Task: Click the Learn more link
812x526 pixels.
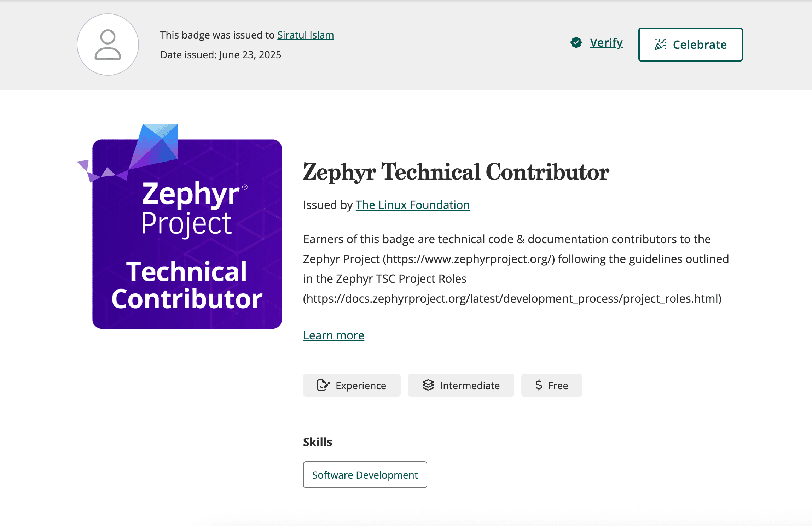Action: point(333,335)
